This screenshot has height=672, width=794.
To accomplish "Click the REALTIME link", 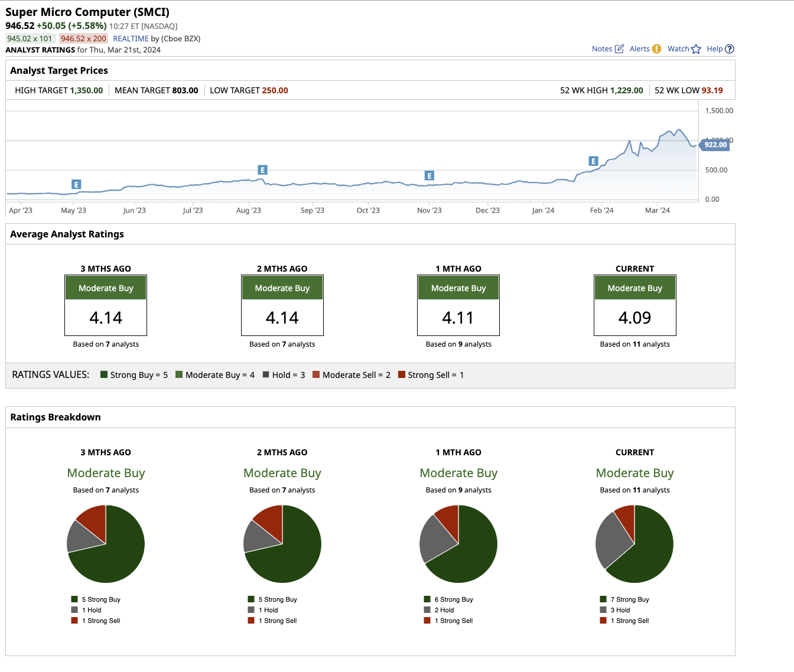I will point(131,38).
